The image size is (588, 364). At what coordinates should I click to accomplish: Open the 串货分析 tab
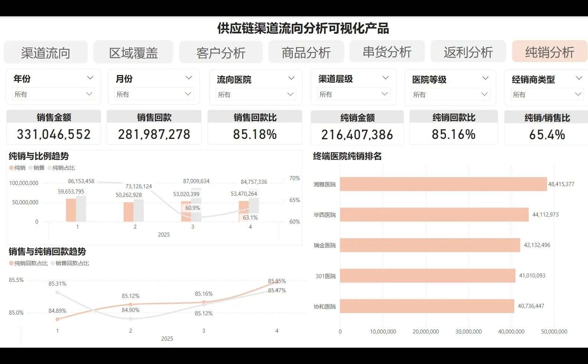[387, 52]
